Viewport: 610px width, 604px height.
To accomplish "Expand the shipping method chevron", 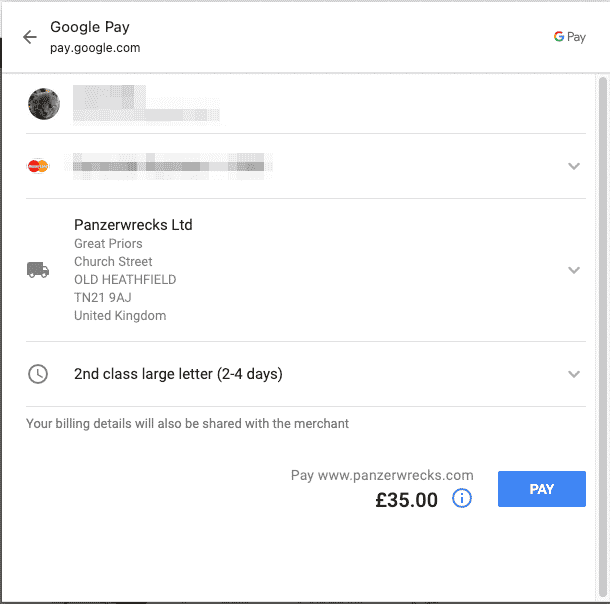I will pos(574,374).
